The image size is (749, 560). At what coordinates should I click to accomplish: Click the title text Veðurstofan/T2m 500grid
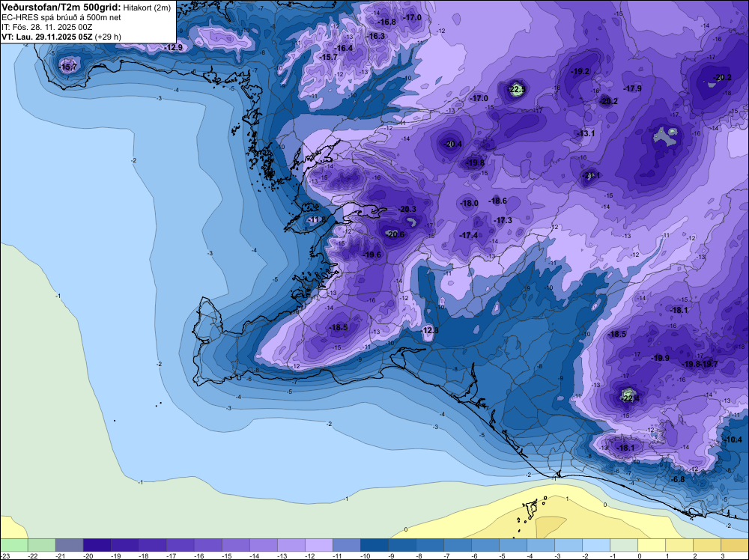coord(61,7)
